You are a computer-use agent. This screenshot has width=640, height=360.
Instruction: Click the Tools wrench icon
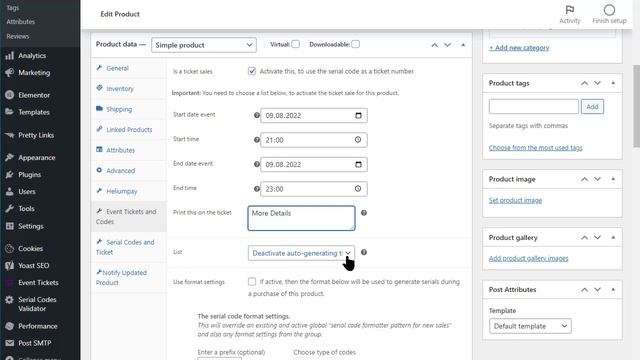click(9, 209)
